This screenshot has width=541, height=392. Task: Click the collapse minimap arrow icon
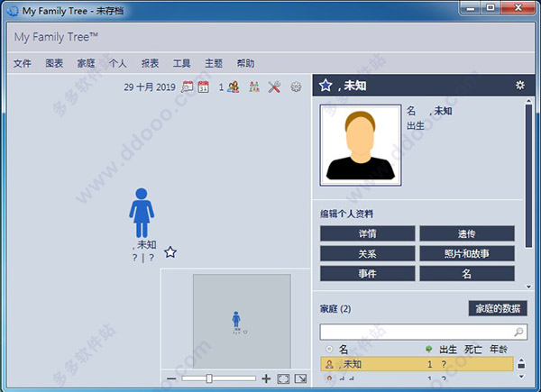click(300, 378)
